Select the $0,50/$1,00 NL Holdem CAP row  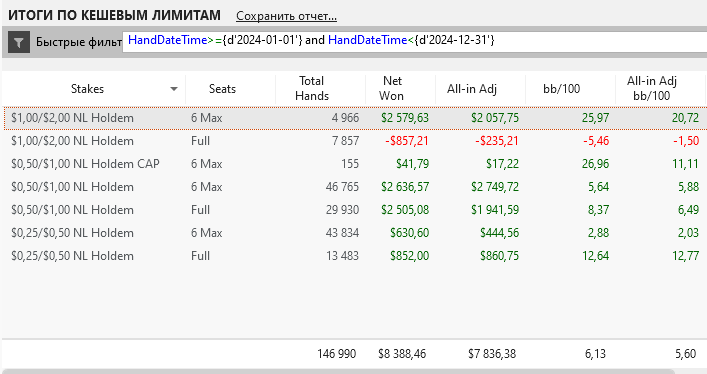[x=355, y=164]
